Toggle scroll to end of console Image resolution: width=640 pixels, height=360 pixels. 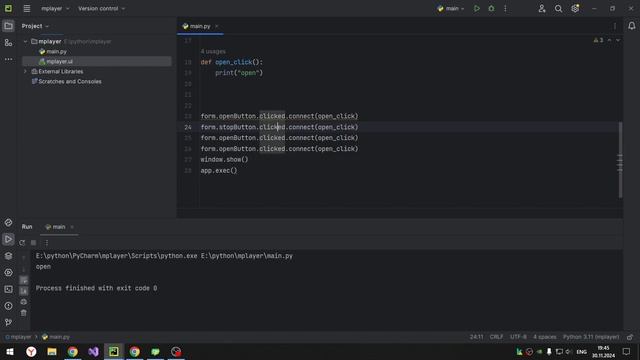point(24,291)
